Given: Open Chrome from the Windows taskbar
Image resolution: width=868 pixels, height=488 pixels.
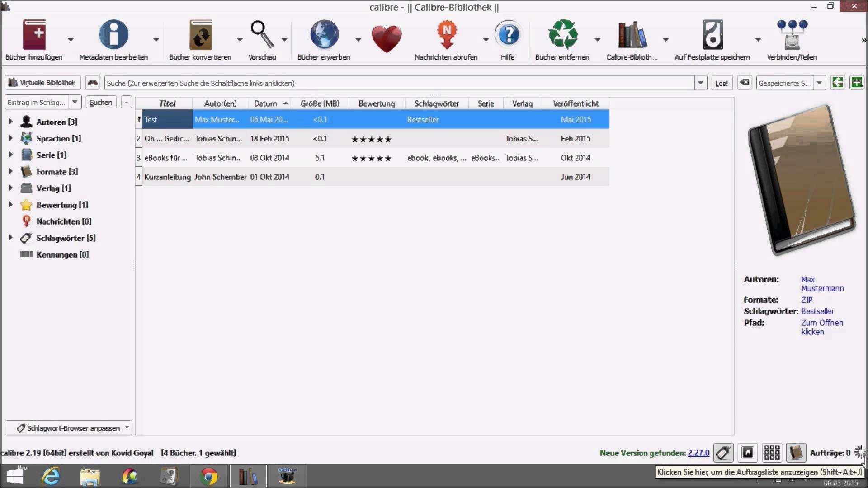Looking at the screenshot, I should (x=208, y=476).
